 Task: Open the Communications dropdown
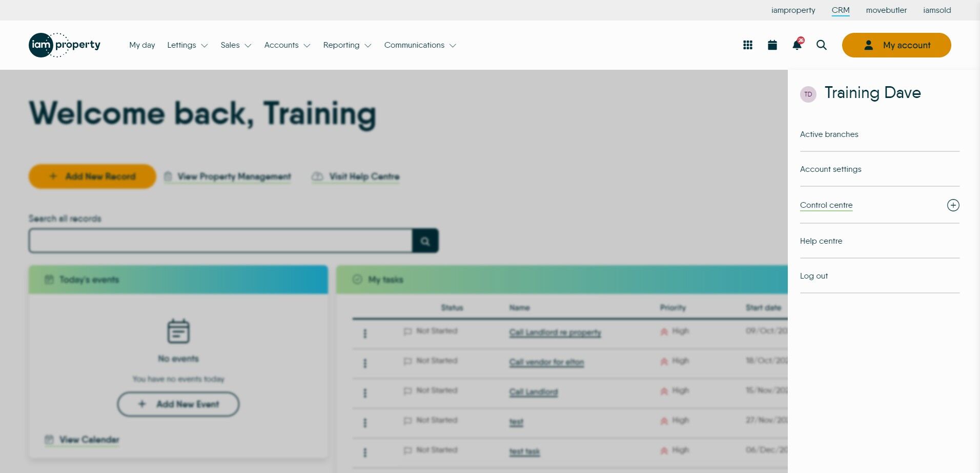(x=420, y=45)
